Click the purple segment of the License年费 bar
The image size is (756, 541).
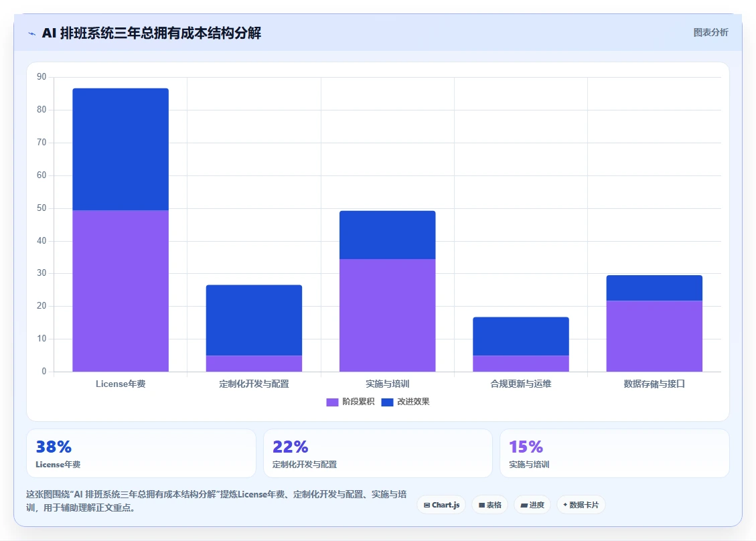121,291
